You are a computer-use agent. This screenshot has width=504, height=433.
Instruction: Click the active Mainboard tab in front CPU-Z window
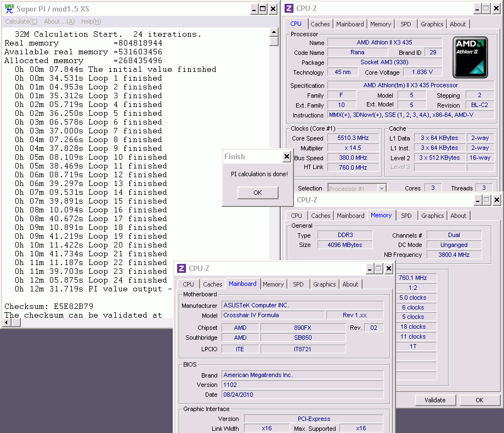(x=243, y=284)
